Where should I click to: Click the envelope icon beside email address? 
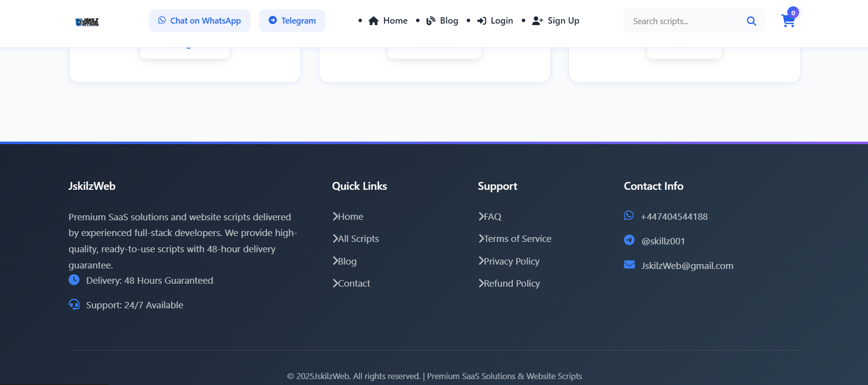click(629, 265)
